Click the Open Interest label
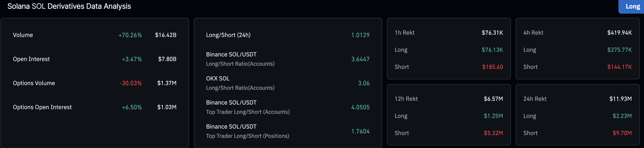This screenshot has height=148, width=644. coord(31,59)
